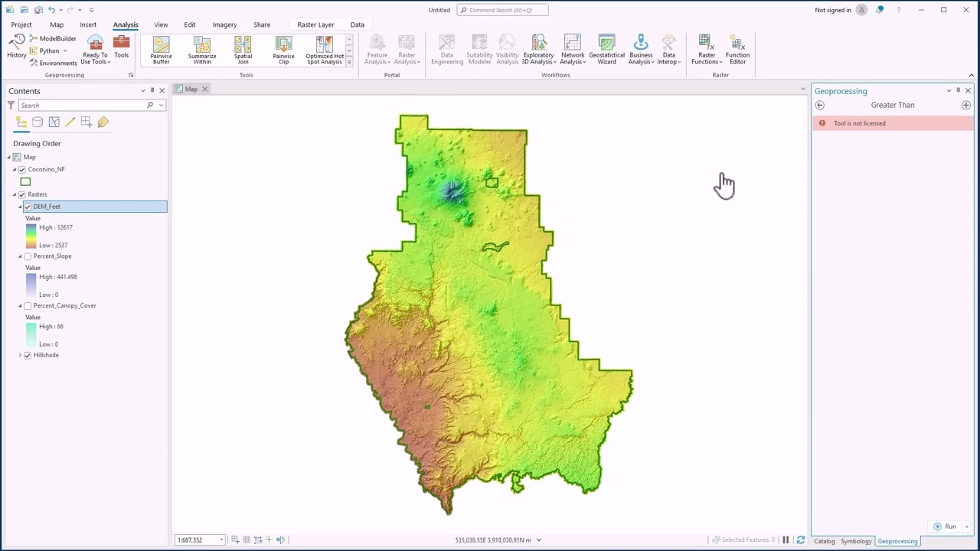The height and width of the screenshot is (551, 980).
Task: Click the DEM_Feet color ramp
Action: coord(31,236)
